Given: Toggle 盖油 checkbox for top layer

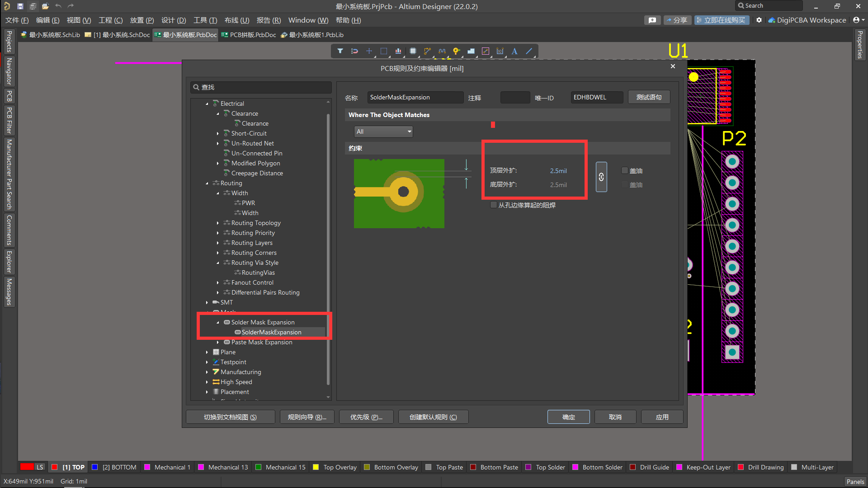Looking at the screenshot, I should [x=625, y=170].
